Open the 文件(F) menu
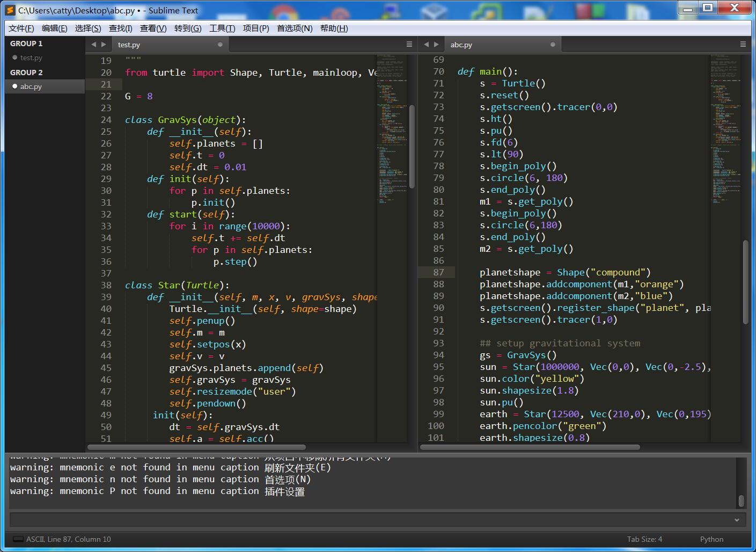The image size is (756, 552). [x=21, y=28]
